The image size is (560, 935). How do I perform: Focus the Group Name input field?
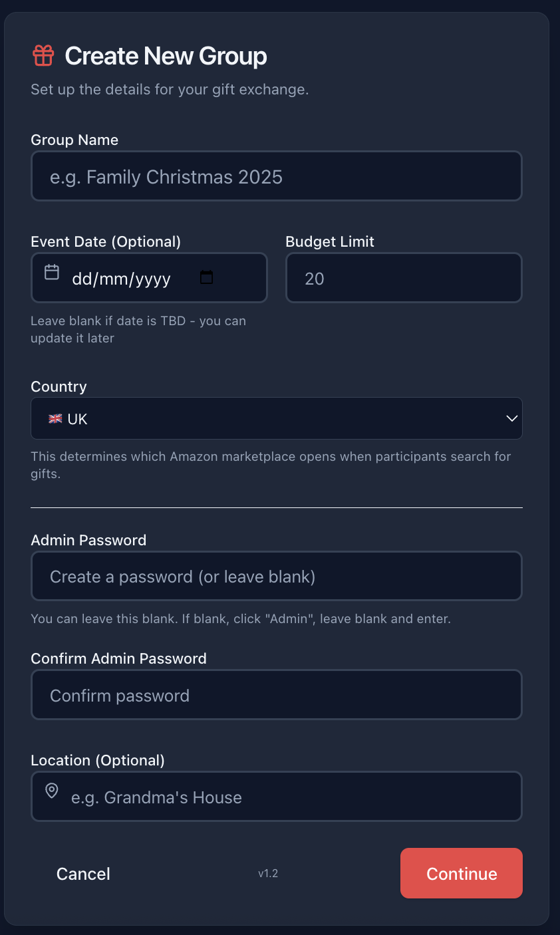[x=277, y=176]
